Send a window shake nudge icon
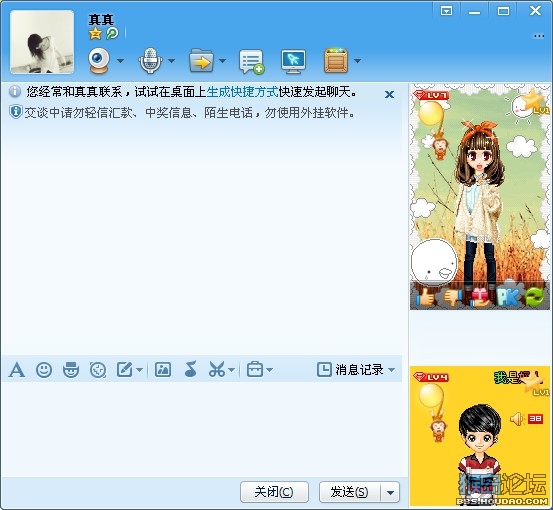The image size is (553, 510). [x=98, y=370]
